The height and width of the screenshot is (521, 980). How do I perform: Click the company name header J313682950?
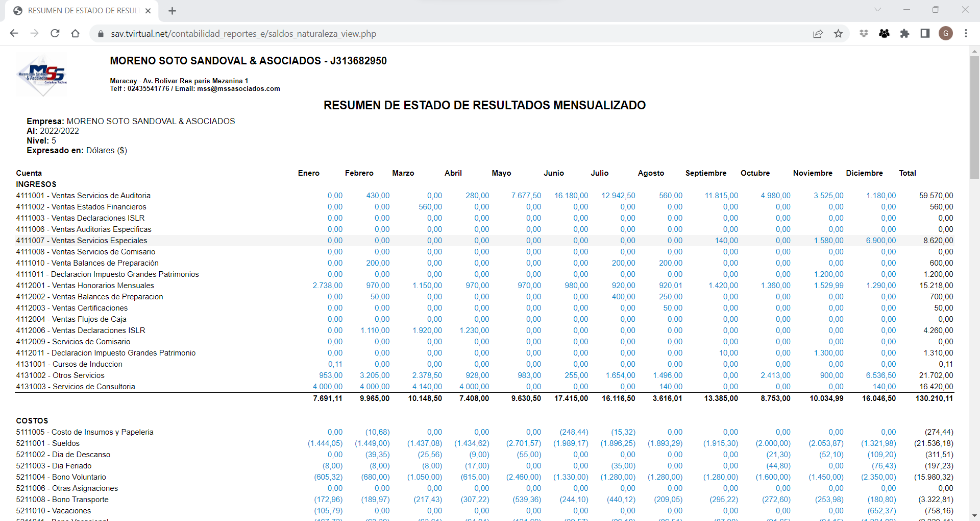[x=249, y=61]
